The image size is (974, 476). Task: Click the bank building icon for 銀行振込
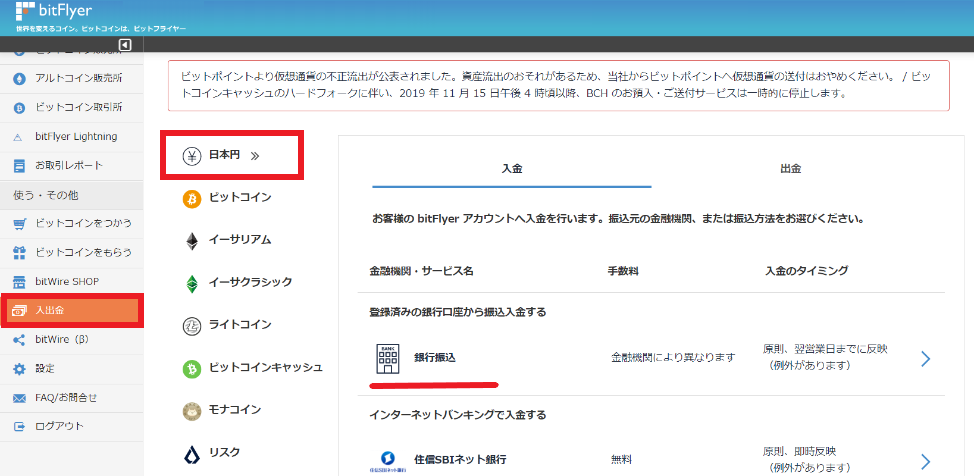(388, 359)
